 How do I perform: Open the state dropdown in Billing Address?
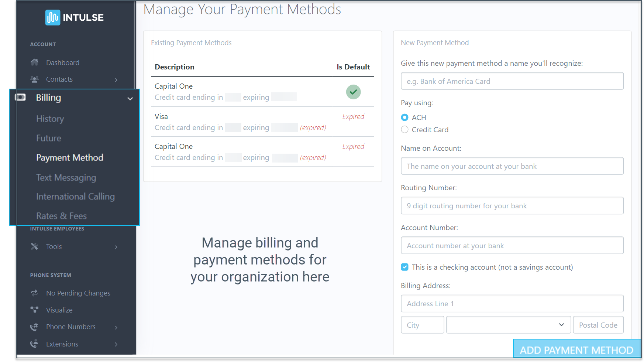(509, 325)
